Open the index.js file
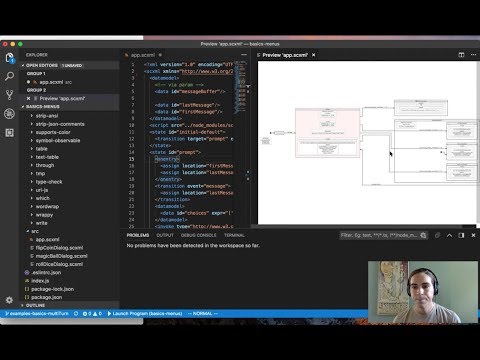The width and height of the screenshot is (480, 360). pos(40,281)
